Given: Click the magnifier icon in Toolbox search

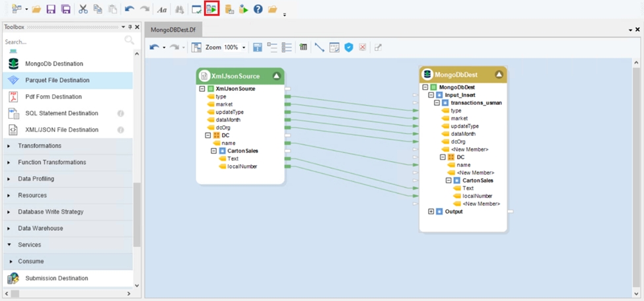Looking at the screenshot, I should pos(129,40).
